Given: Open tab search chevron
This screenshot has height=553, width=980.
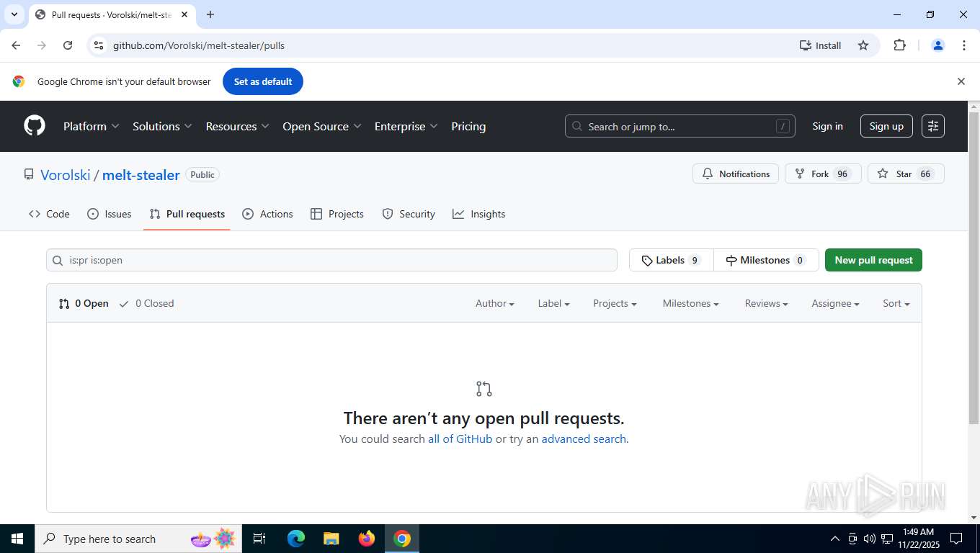Looking at the screenshot, I should point(14,14).
